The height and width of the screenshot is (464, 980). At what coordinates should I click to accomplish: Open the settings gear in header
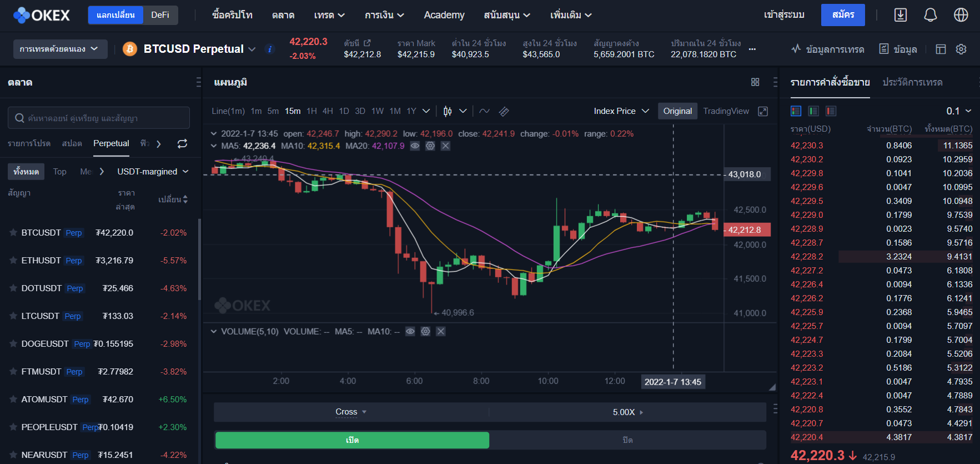[961, 49]
